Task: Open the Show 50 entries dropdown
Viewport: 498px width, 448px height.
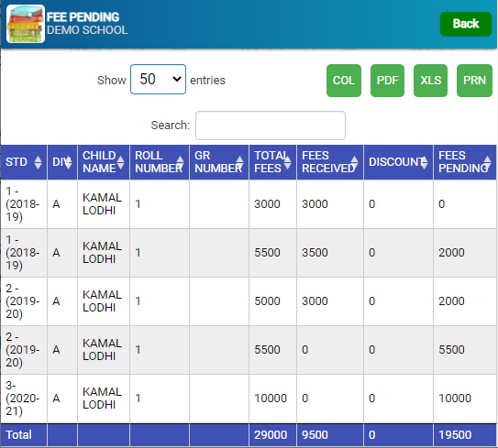Action: point(158,80)
